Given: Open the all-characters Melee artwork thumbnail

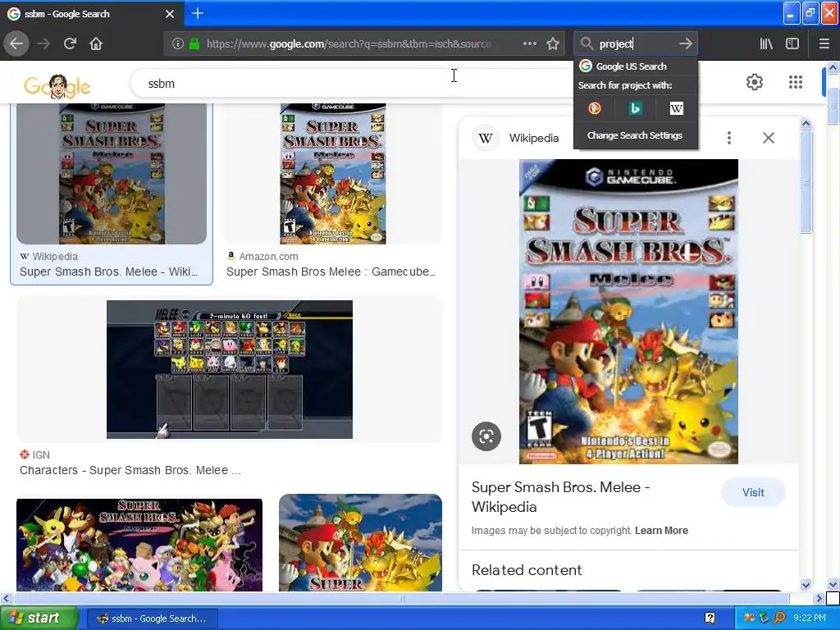Looking at the screenshot, I should click(139, 545).
